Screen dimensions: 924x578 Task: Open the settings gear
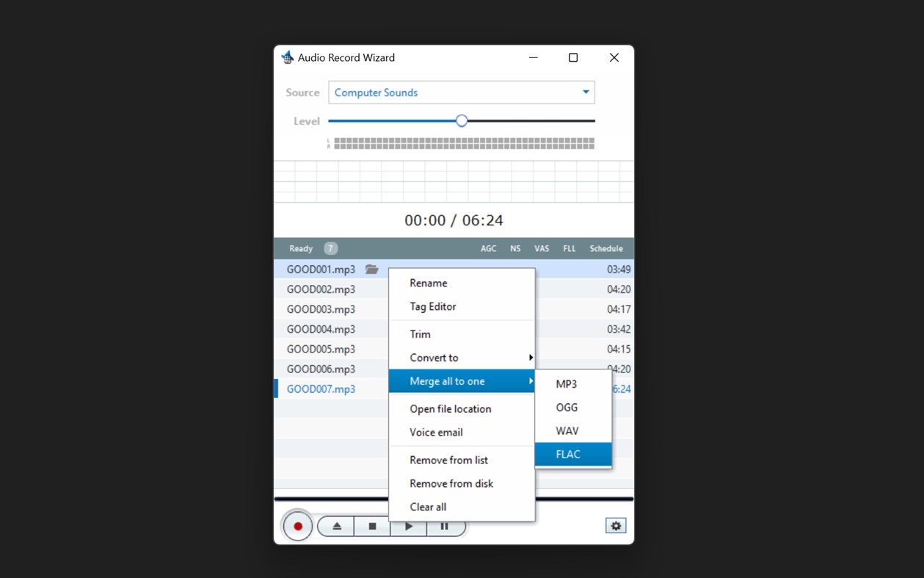pos(615,524)
